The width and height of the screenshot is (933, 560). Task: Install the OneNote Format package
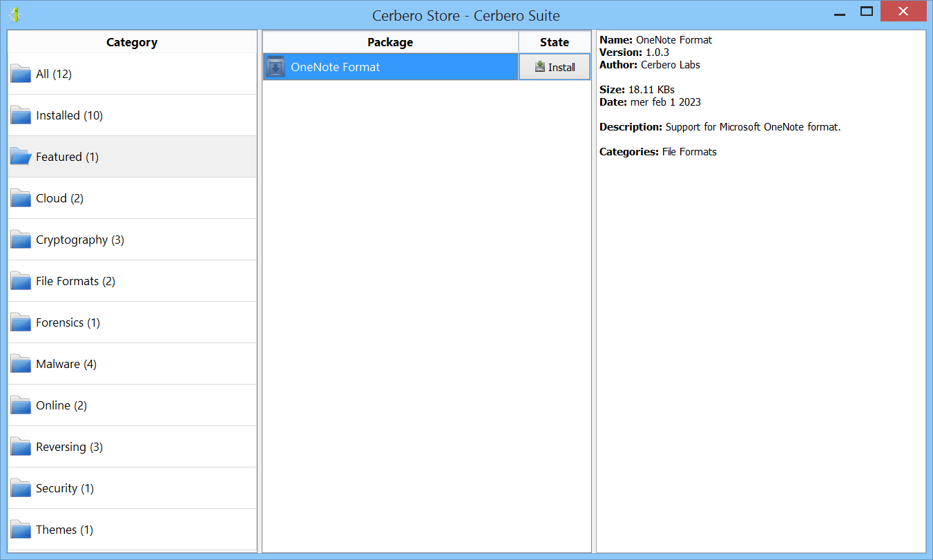[555, 67]
